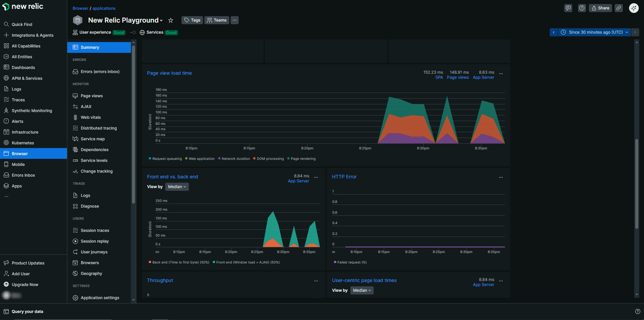644x320 pixels.
Task: Click the new relic logo
Action: pyautogui.click(x=23, y=6)
